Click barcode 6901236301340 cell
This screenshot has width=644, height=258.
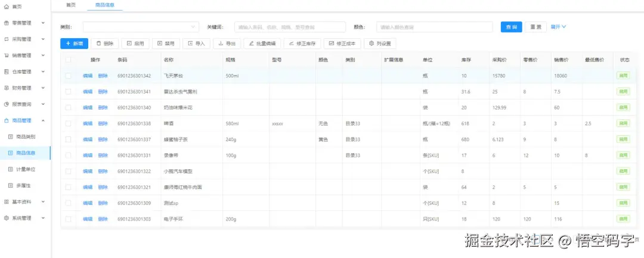click(x=134, y=108)
